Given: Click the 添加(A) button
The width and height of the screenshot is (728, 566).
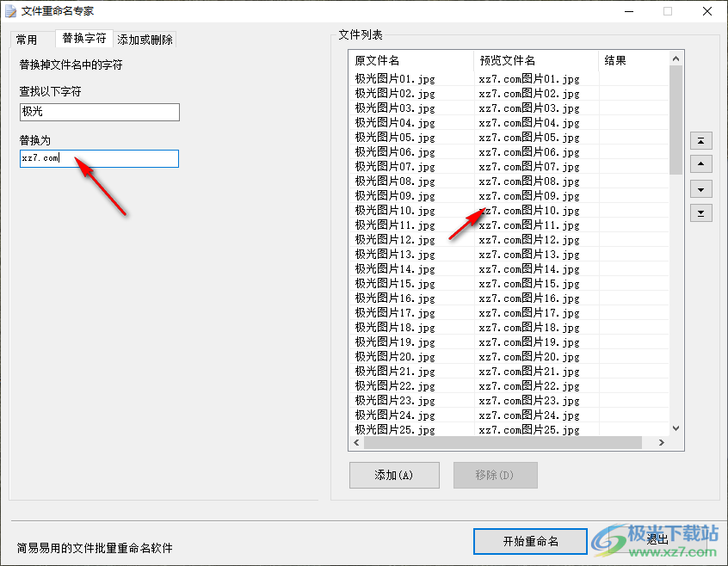Looking at the screenshot, I should [394, 475].
